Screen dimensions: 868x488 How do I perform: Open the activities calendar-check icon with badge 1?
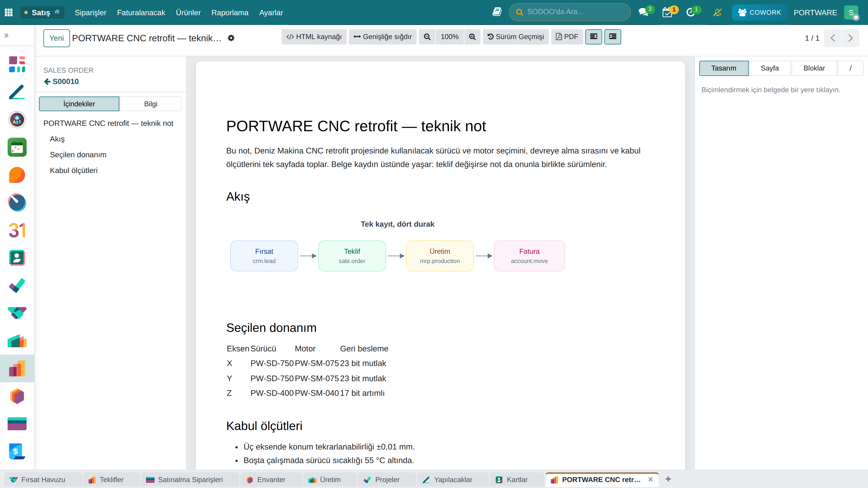(667, 12)
